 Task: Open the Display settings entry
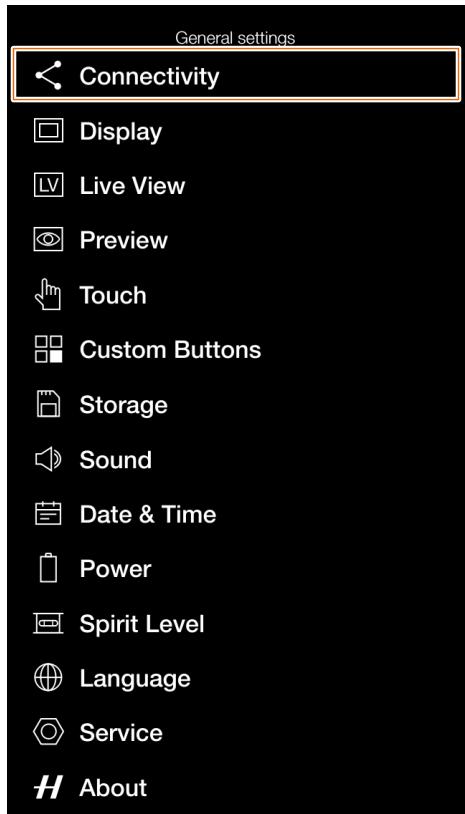121,131
